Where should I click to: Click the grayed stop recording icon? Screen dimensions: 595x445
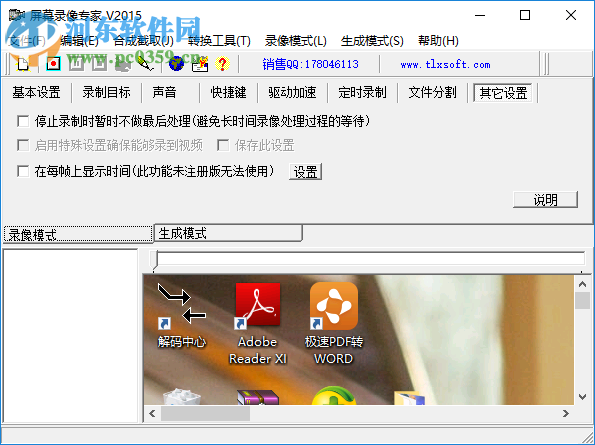point(99,64)
